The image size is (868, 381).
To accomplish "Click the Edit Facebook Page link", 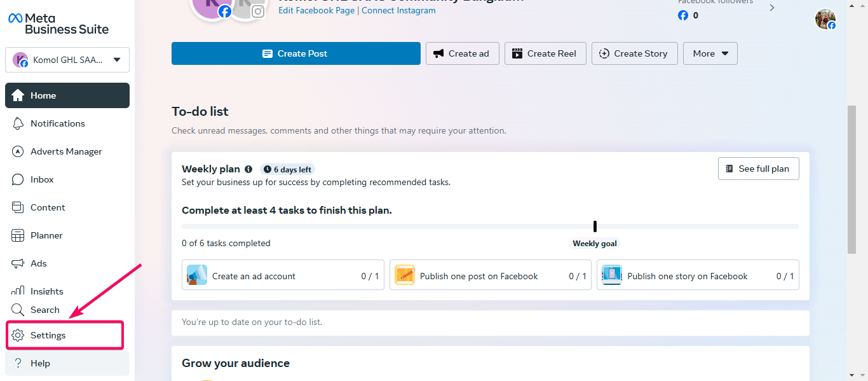I will click(x=316, y=10).
